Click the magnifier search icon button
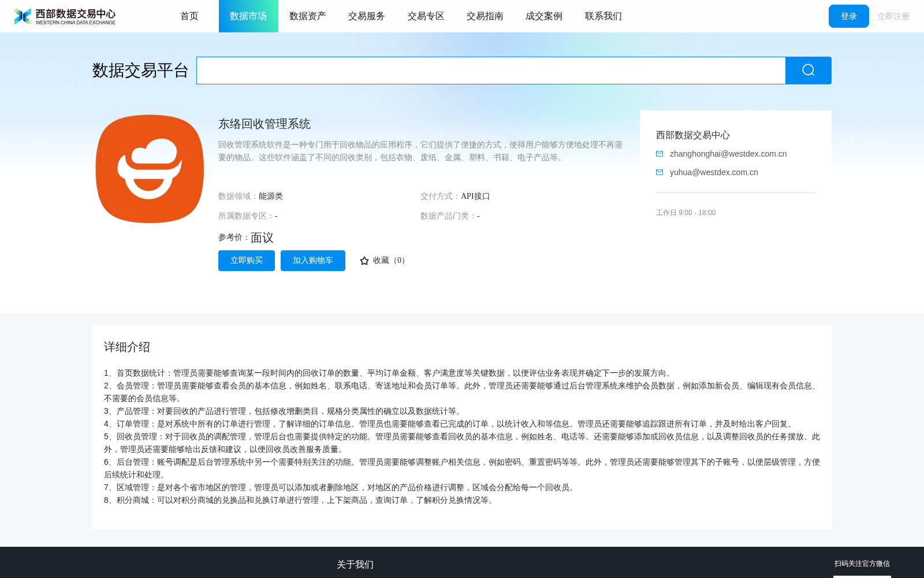924x578 pixels. (808, 71)
